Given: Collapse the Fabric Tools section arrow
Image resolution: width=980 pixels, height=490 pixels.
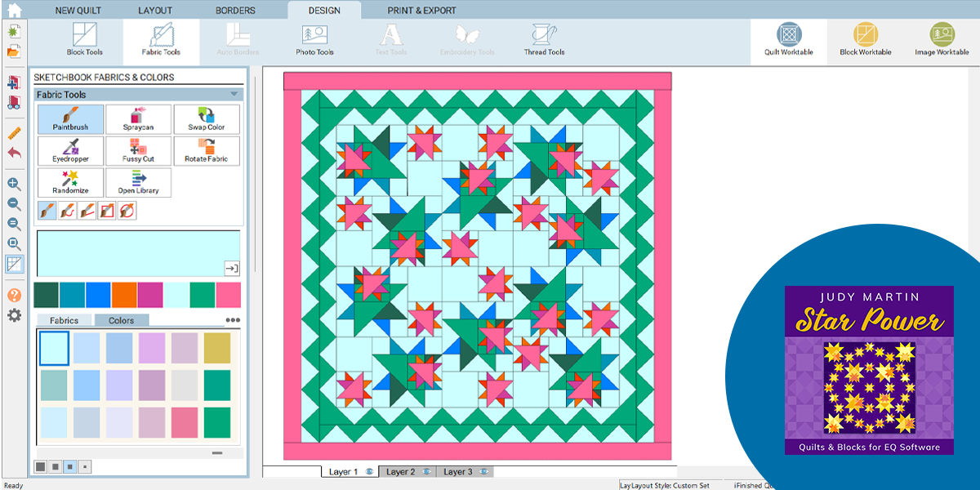Looking at the screenshot, I should pyautogui.click(x=234, y=95).
